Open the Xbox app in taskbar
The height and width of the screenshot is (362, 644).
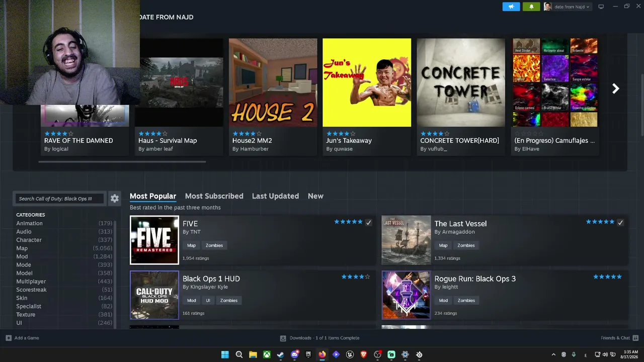[267, 354]
